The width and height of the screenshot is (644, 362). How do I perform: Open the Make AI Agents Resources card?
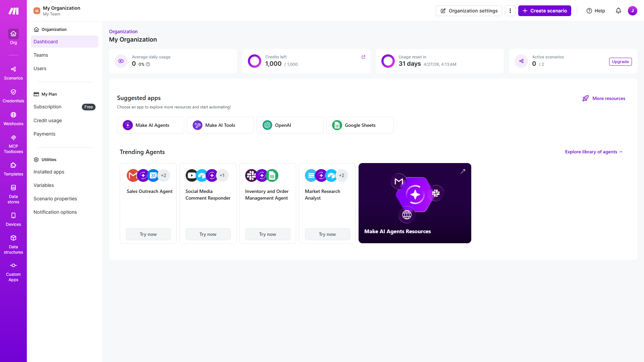pyautogui.click(x=415, y=203)
